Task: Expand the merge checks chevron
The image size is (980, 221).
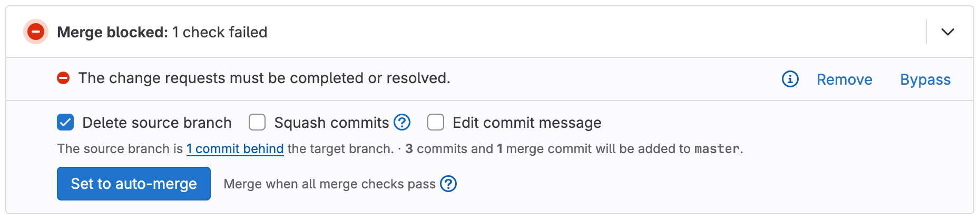Action: tap(947, 32)
